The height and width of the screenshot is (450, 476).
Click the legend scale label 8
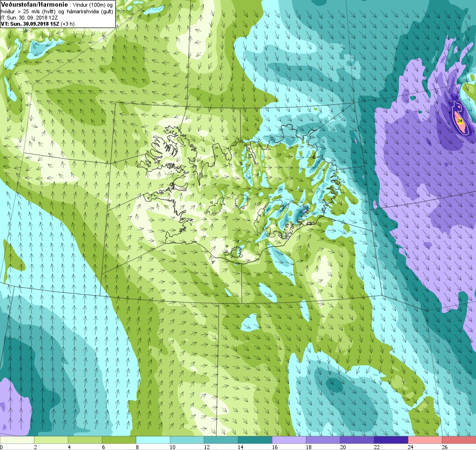click(138, 447)
